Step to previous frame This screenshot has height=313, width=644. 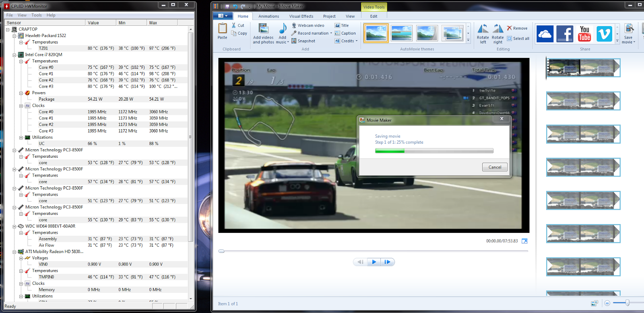click(360, 262)
